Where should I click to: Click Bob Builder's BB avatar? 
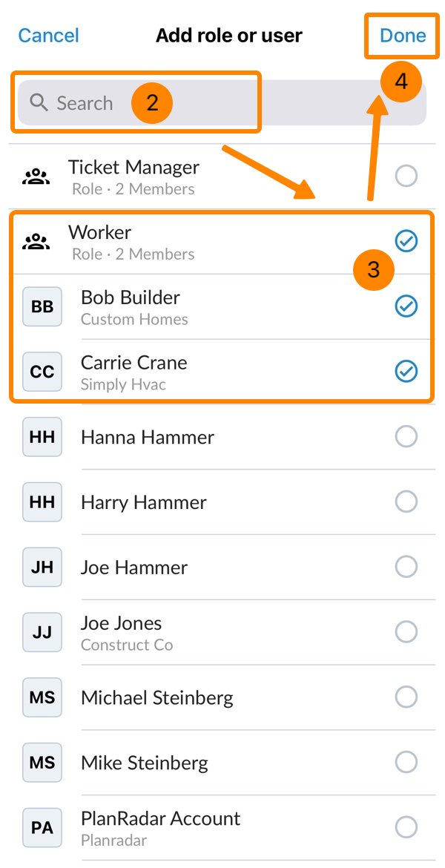click(42, 306)
